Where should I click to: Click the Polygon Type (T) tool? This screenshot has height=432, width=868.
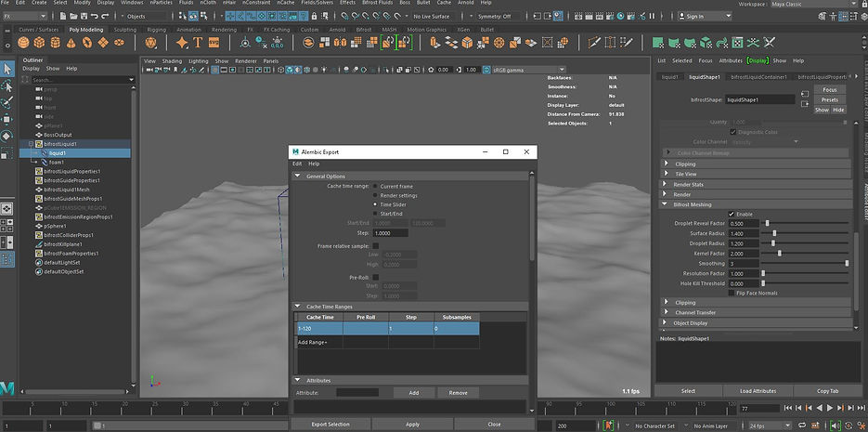pos(198,43)
